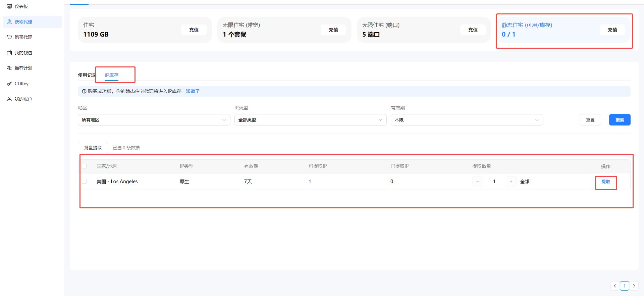
Task: Click the user icon beside 我的账户
Action: [9, 99]
